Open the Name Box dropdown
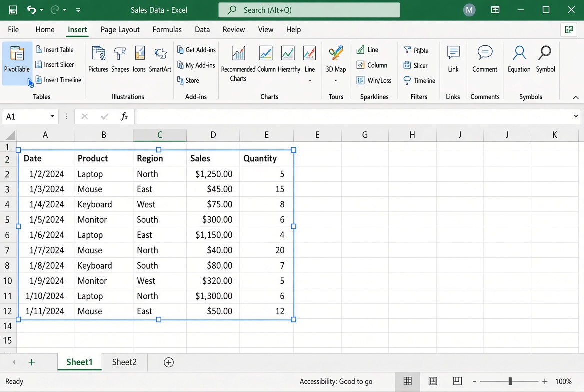 tap(52, 116)
